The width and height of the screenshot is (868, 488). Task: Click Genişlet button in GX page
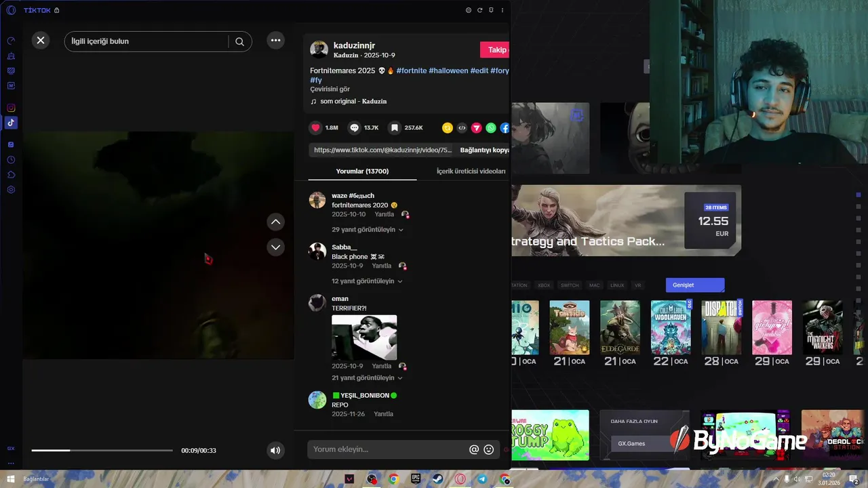pyautogui.click(x=695, y=285)
